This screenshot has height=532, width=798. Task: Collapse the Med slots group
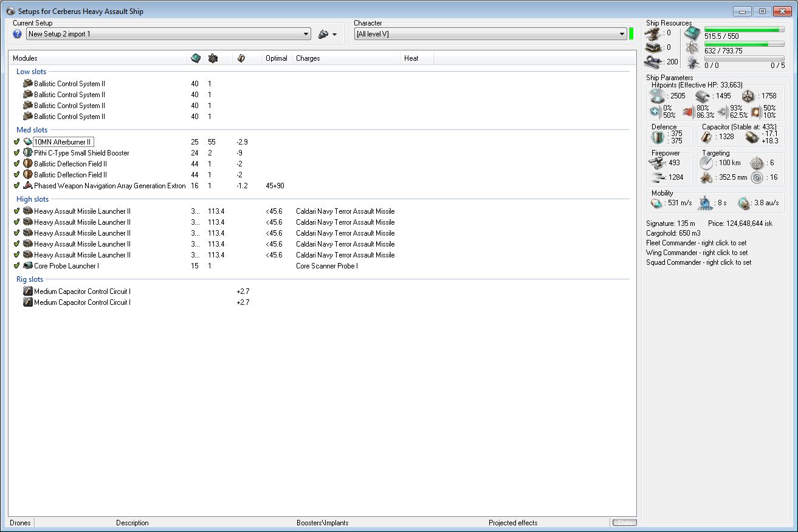coord(32,130)
